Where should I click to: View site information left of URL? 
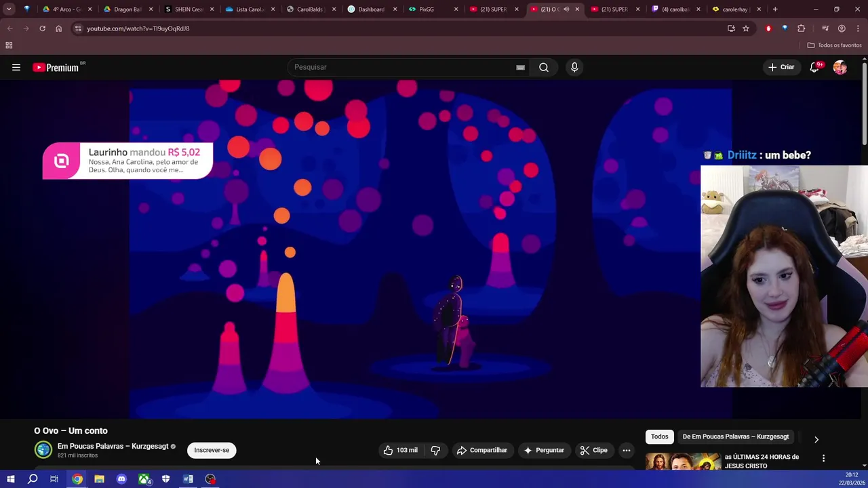coord(78,28)
